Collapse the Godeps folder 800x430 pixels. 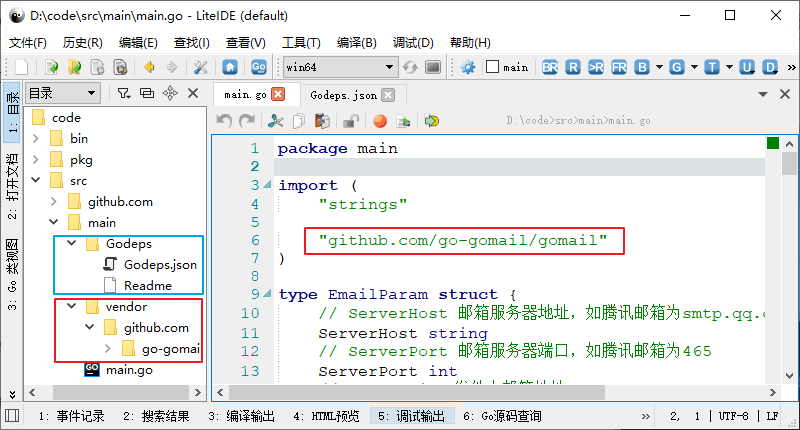point(72,243)
